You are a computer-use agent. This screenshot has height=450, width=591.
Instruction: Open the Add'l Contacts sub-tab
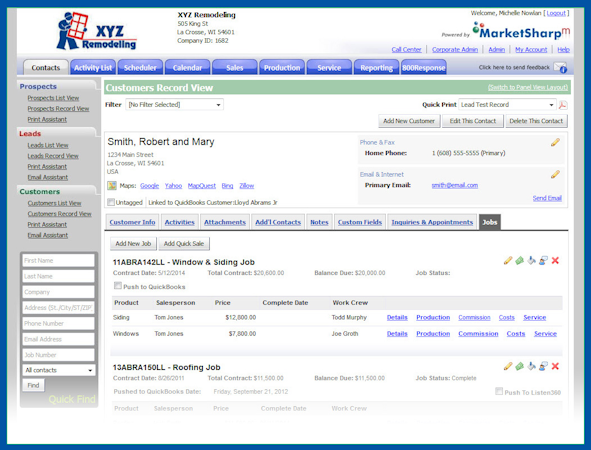(278, 222)
